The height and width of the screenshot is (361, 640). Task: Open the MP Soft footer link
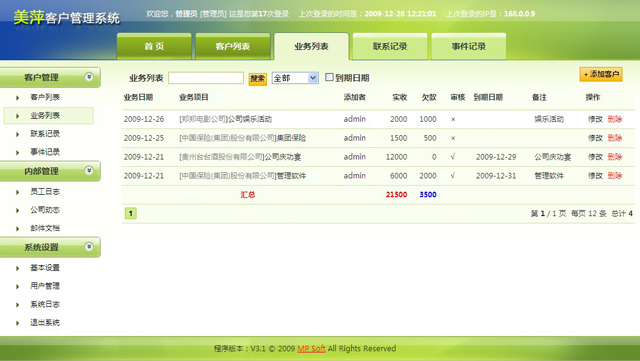(x=311, y=348)
